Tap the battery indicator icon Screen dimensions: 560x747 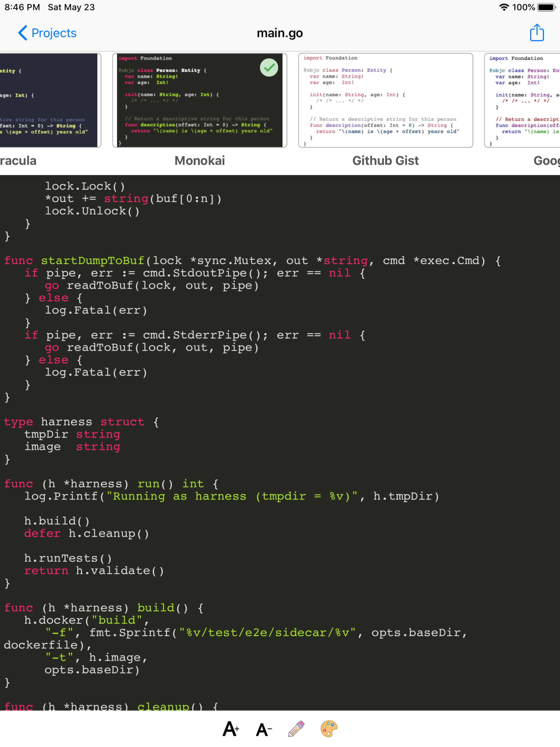546,7
